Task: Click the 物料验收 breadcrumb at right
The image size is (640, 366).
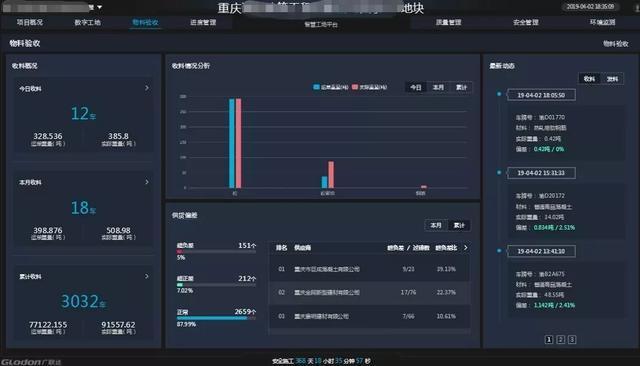Action: (x=616, y=43)
